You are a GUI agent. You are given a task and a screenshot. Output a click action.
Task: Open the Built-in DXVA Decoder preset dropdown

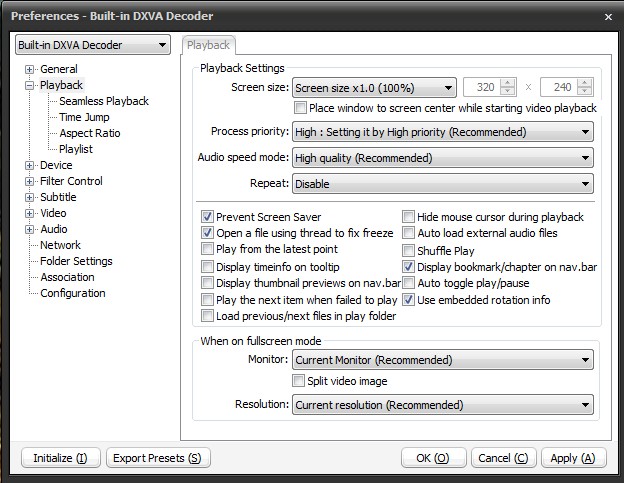click(93, 45)
